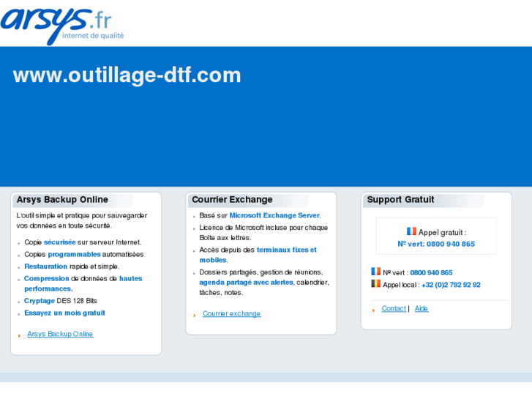Click Licence de Microsoft incluse line
The width and height of the screenshot is (532, 399).
pyautogui.click(x=263, y=233)
